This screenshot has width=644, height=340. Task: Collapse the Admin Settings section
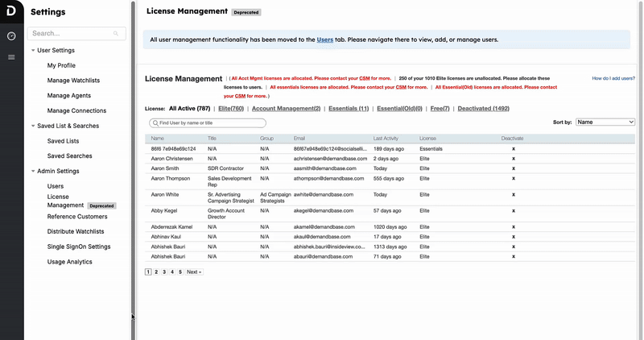pyautogui.click(x=33, y=171)
